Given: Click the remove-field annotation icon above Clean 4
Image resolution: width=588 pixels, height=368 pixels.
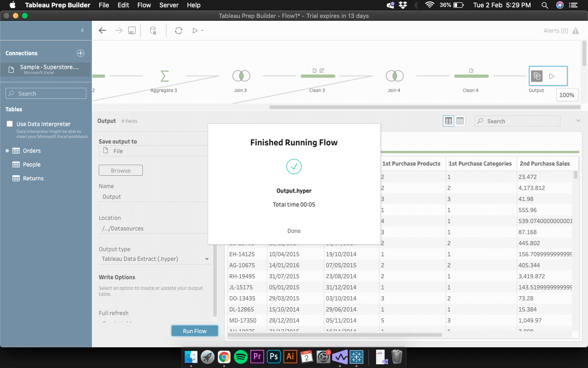Looking at the screenshot, I should (471, 70).
